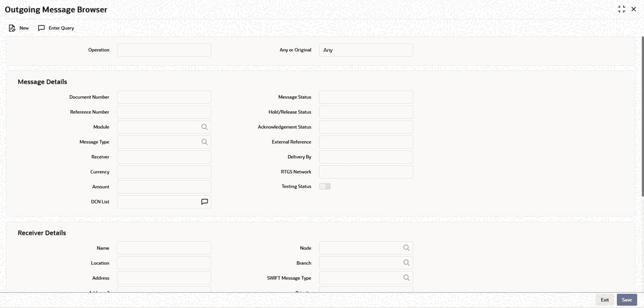Open Node lookup search icon
644x308 pixels.
point(406,248)
